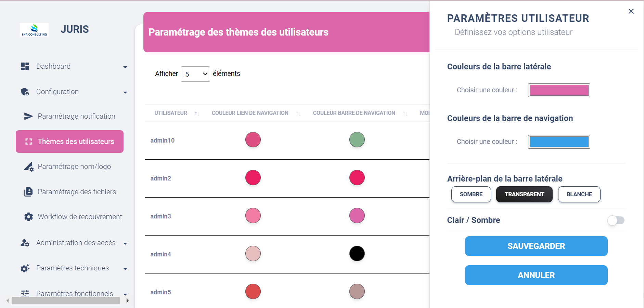Click the Paramétrage notification send icon
The width and height of the screenshot is (644, 308).
(28, 116)
